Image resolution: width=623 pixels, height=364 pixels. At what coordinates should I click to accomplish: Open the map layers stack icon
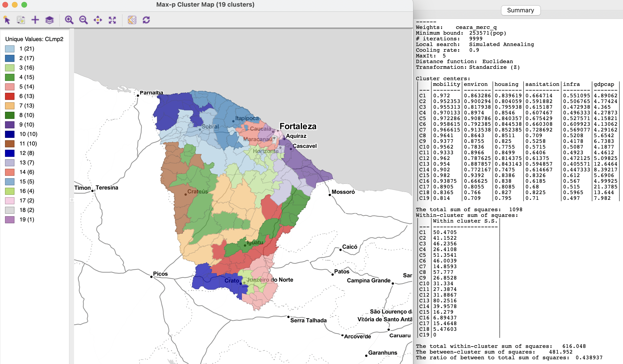coord(49,20)
